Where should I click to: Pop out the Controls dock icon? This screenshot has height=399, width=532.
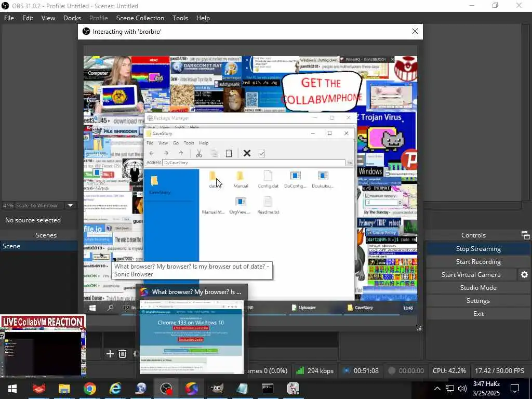[525, 235]
